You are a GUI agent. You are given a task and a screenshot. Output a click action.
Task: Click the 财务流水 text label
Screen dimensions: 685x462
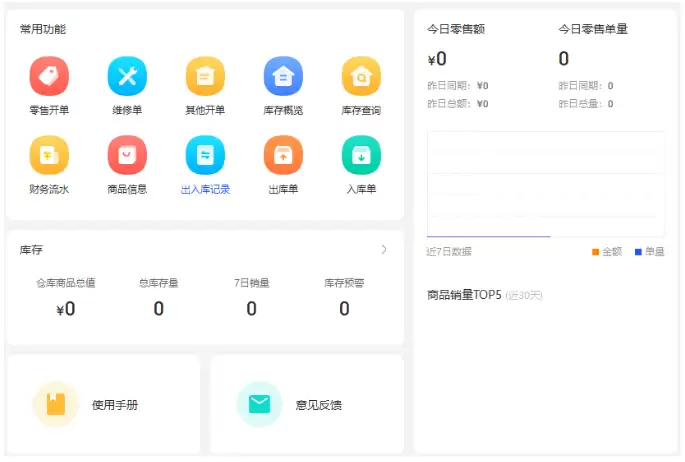[49, 190]
